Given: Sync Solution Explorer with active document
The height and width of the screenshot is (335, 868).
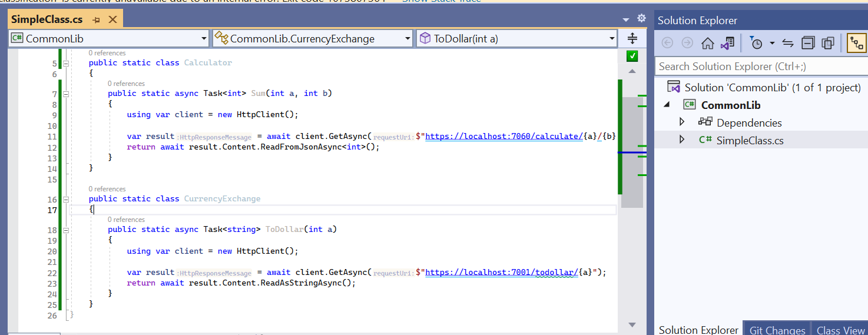Looking at the screenshot, I should pos(788,43).
